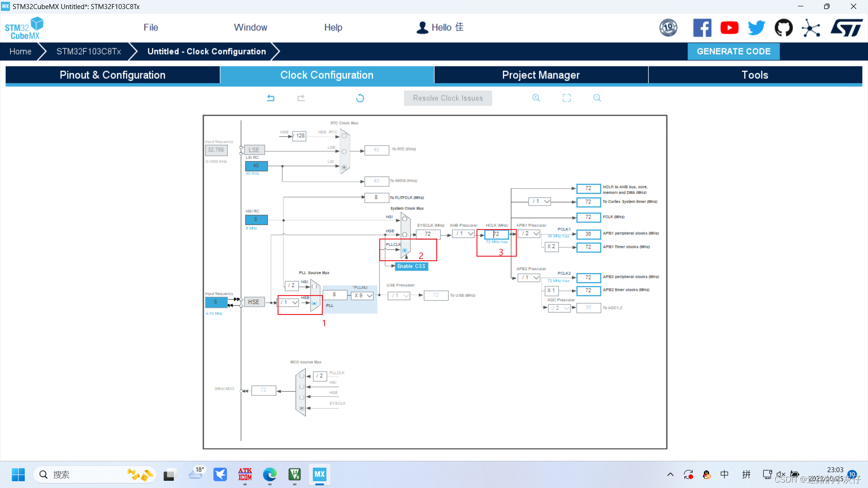The image size is (868, 488).
Task: Enable the CSS toggle on PLLCLK
Action: pyautogui.click(x=411, y=266)
